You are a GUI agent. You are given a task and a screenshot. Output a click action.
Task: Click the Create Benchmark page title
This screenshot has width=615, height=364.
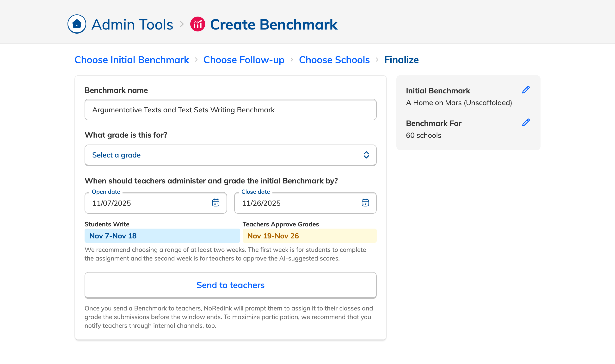(274, 24)
